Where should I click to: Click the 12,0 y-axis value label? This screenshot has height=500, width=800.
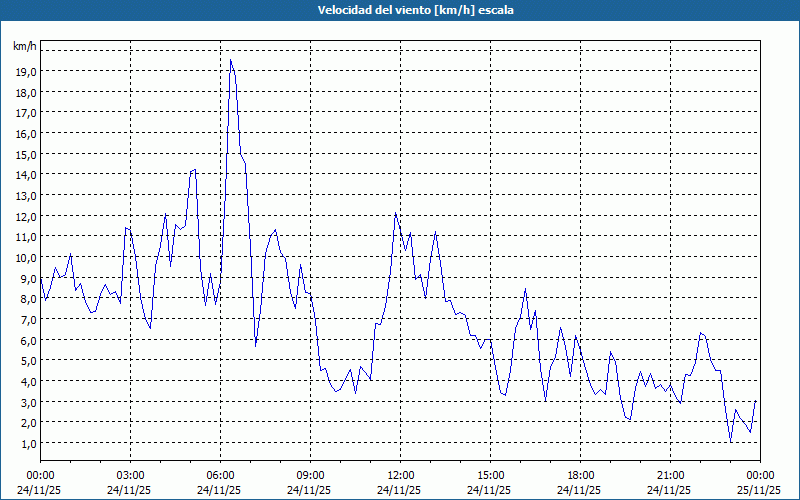(x=25, y=216)
